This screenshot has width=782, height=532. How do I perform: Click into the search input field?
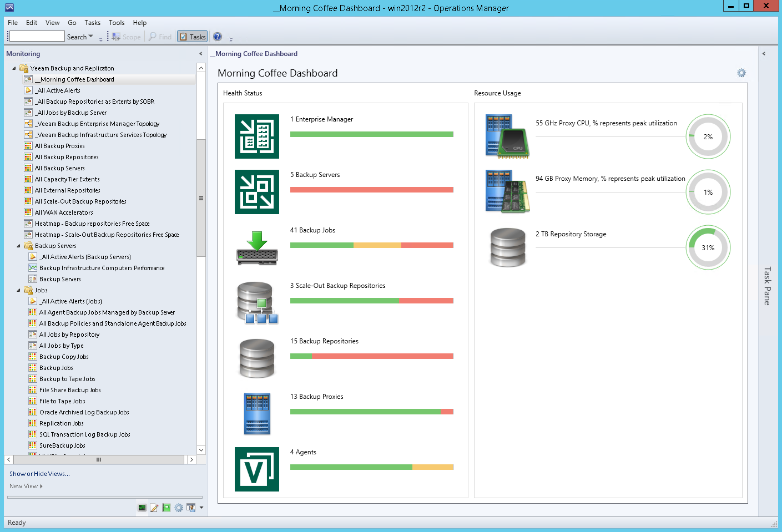(37, 37)
